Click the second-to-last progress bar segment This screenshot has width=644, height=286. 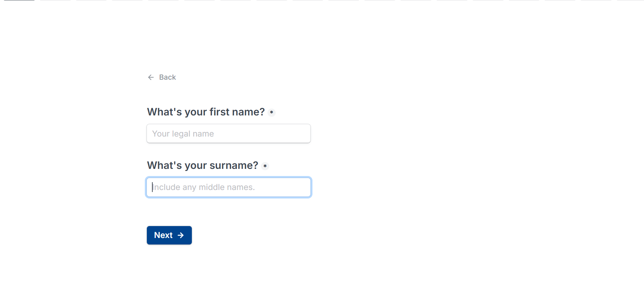click(596, 0)
